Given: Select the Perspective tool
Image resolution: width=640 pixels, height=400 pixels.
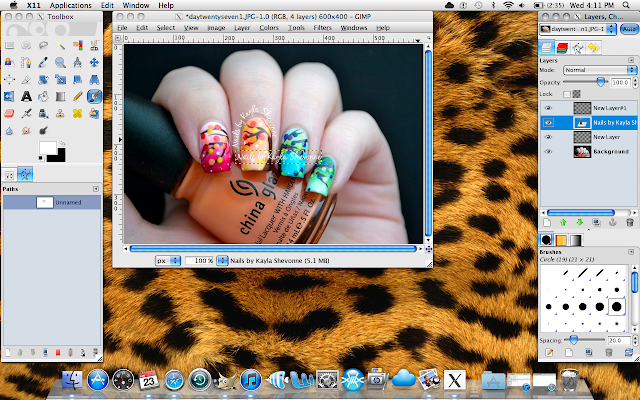Looking at the screenshot, I should click(94, 80).
